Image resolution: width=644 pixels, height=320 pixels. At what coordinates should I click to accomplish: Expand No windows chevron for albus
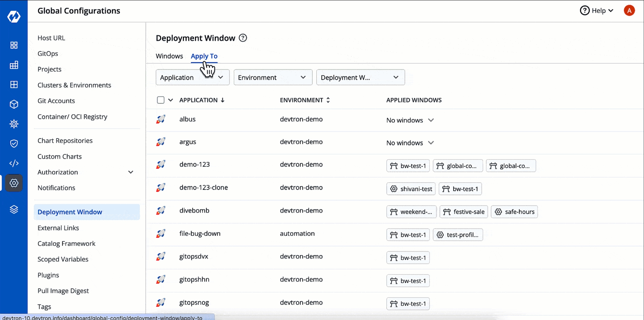(x=431, y=120)
